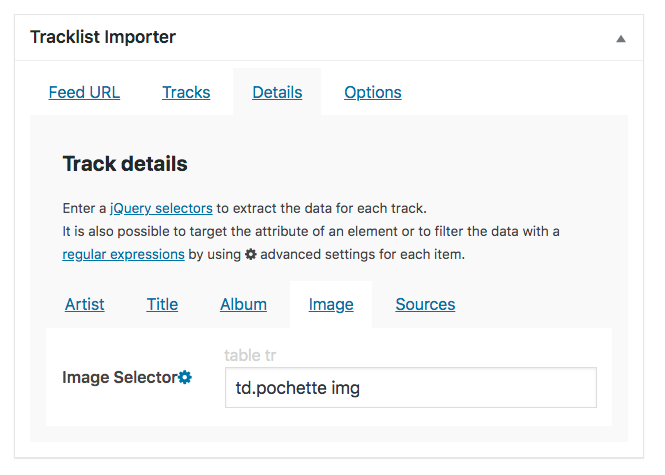
Task: Collapse the Tracklist Importer panel arrow
Action: click(620, 39)
